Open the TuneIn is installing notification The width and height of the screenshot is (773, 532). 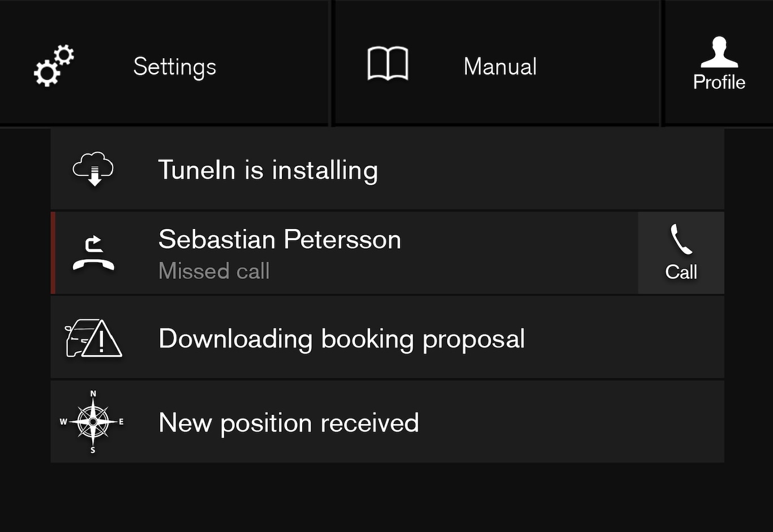pyautogui.click(x=268, y=170)
